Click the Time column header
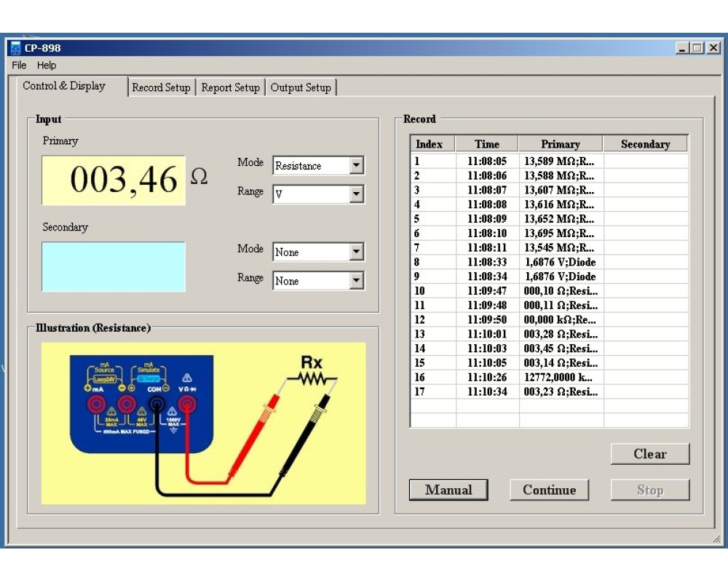728x582 pixels. point(487,144)
